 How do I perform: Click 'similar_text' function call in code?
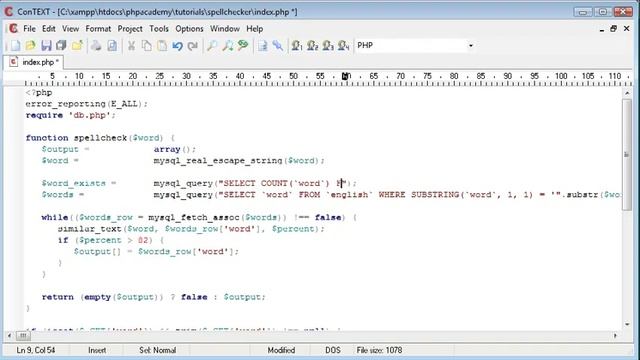click(89, 229)
